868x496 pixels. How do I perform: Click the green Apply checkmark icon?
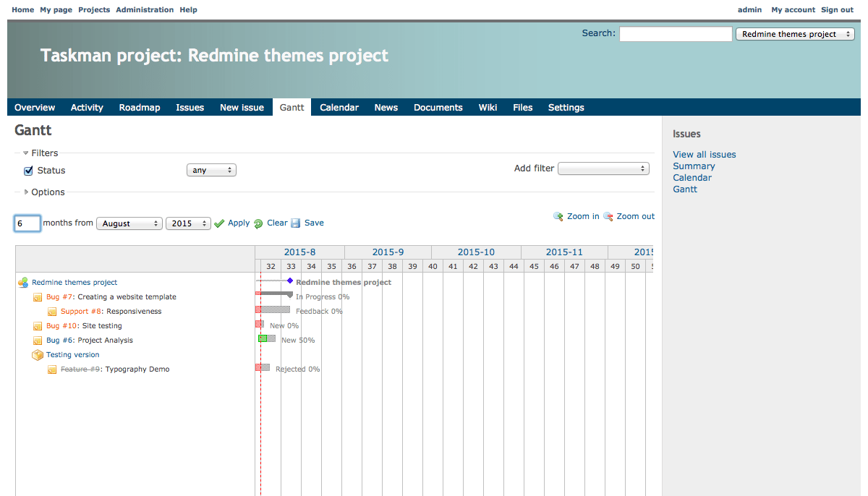click(x=219, y=223)
